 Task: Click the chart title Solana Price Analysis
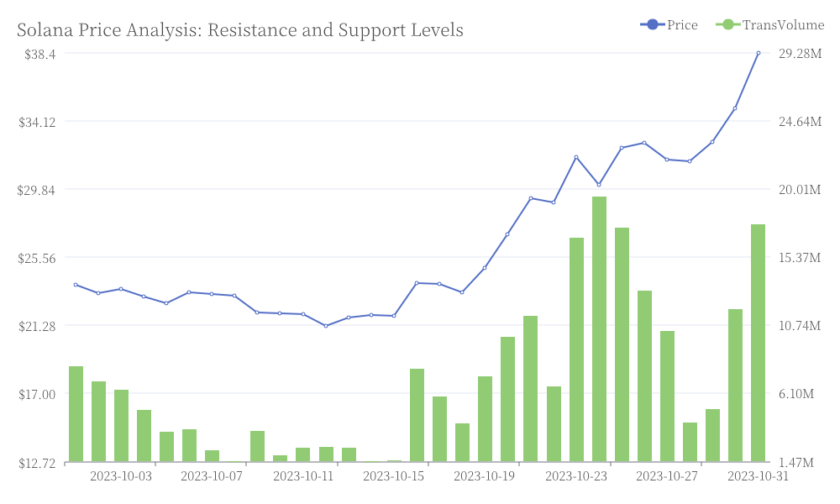(240, 30)
